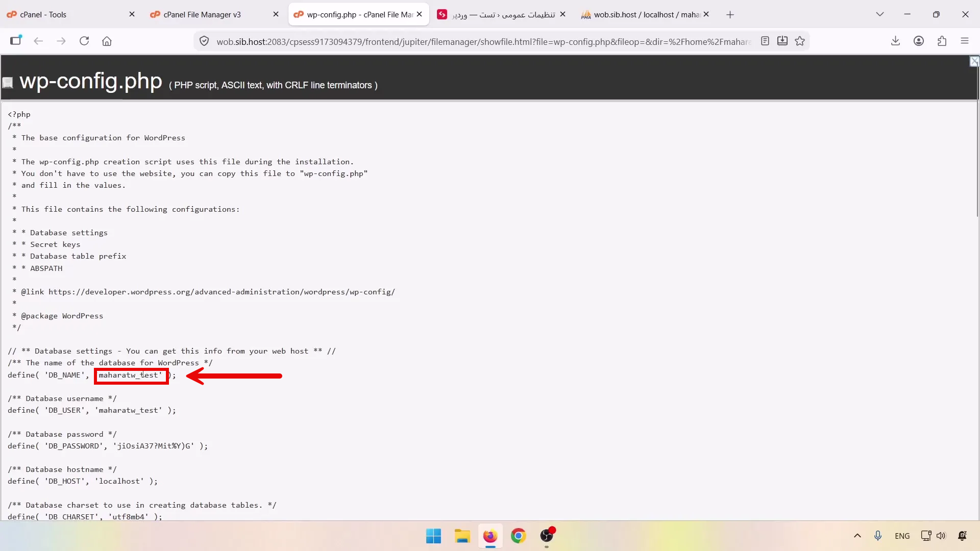Switch to the Persian WordPress settings tab

coord(502,15)
